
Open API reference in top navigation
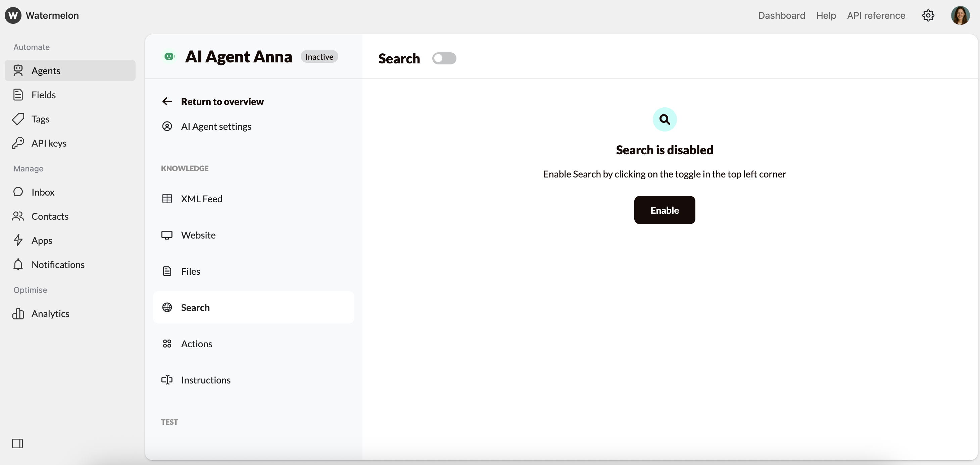click(x=876, y=15)
